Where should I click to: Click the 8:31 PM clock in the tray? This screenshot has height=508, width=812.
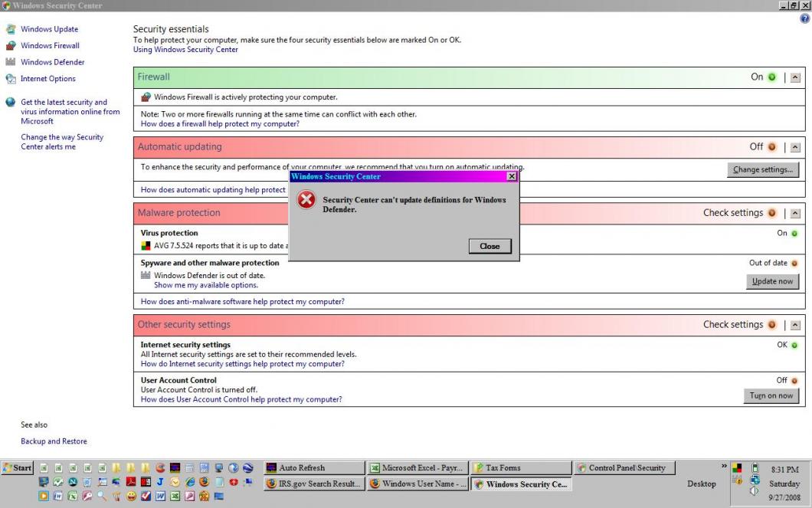click(784, 470)
